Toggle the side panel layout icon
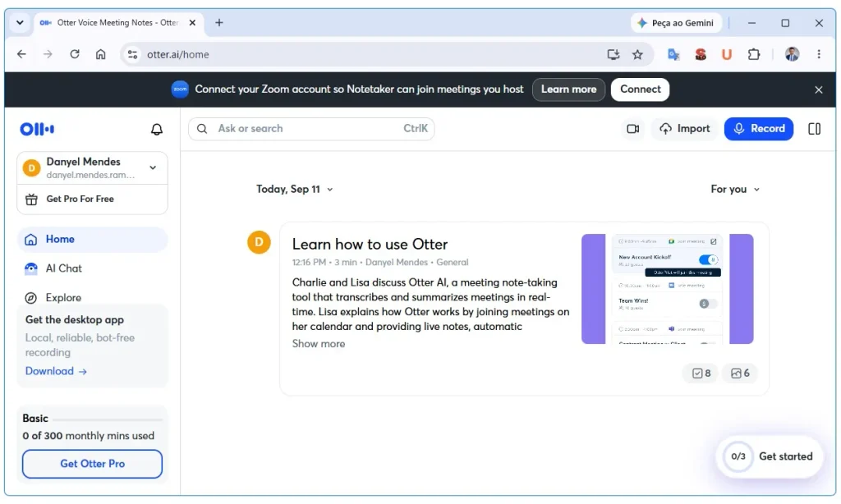The width and height of the screenshot is (841, 504). click(x=814, y=129)
